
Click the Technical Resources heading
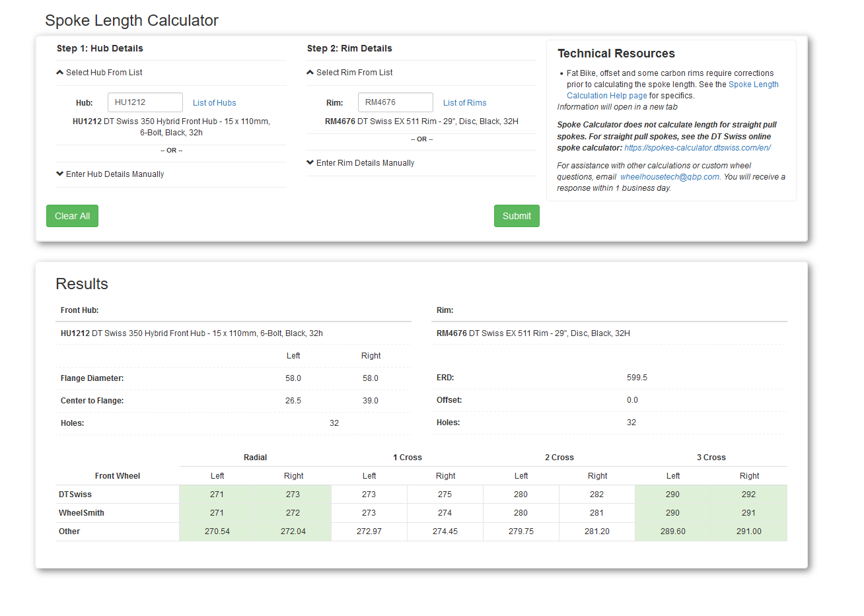tap(616, 53)
